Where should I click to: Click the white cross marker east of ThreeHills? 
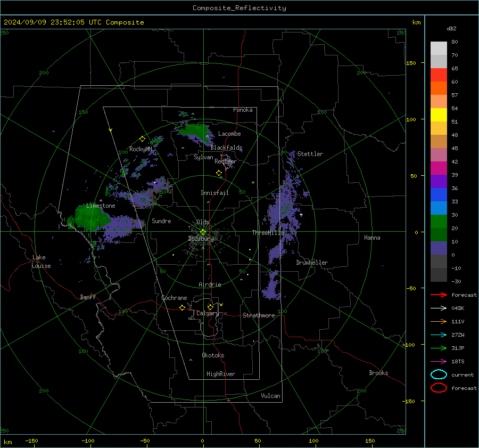point(301,215)
